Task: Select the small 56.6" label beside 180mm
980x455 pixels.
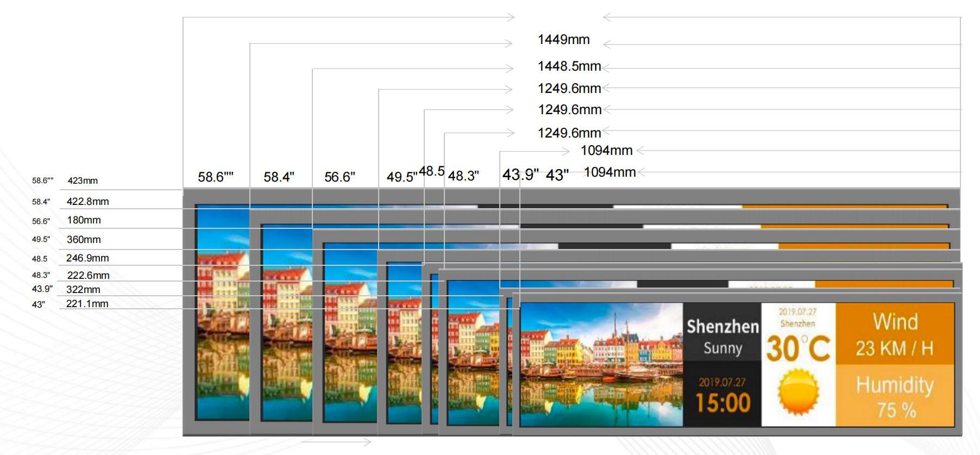Action: point(41,221)
